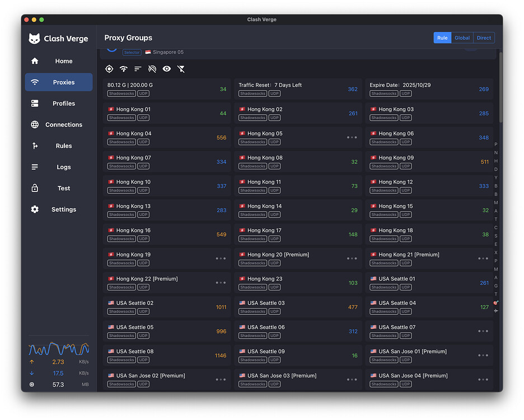Select Hong Kong 20 [Premium] proxy
Viewport: 524px width, 420px height.
click(x=298, y=259)
